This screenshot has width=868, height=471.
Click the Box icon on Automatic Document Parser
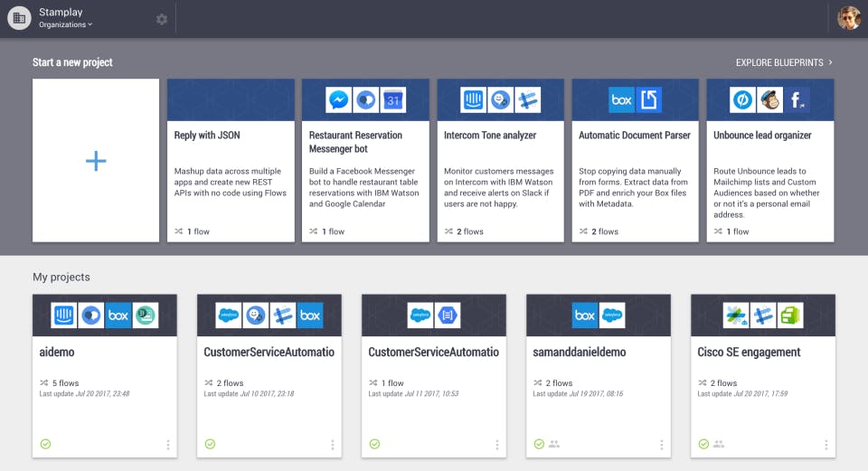pyautogui.click(x=622, y=100)
